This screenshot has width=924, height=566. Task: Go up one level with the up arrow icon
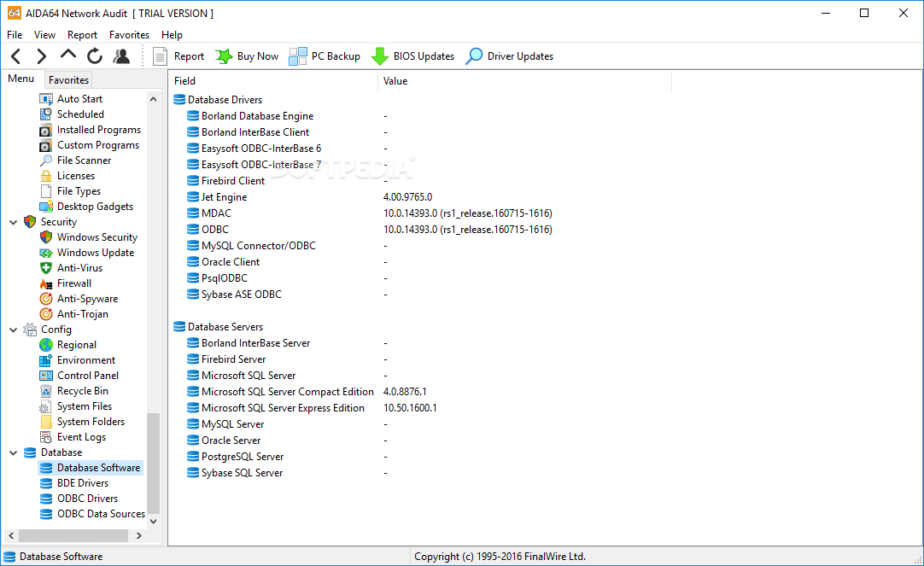pyautogui.click(x=68, y=55)
